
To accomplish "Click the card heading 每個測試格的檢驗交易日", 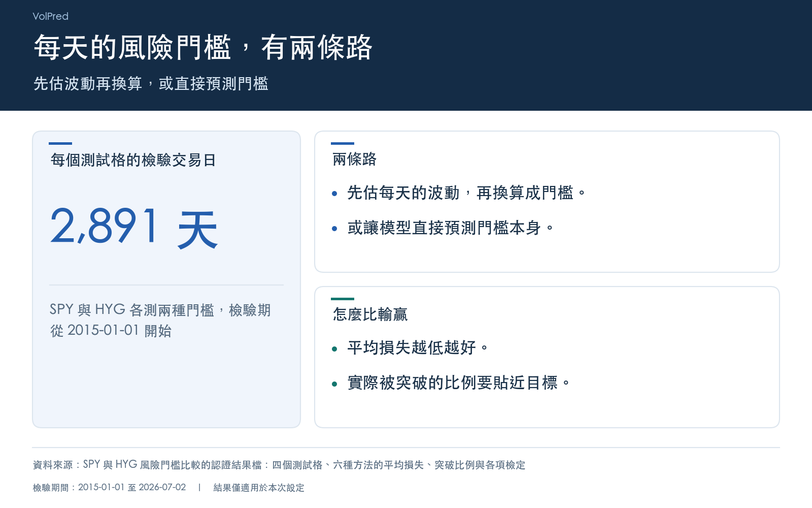I will [133, 160].
